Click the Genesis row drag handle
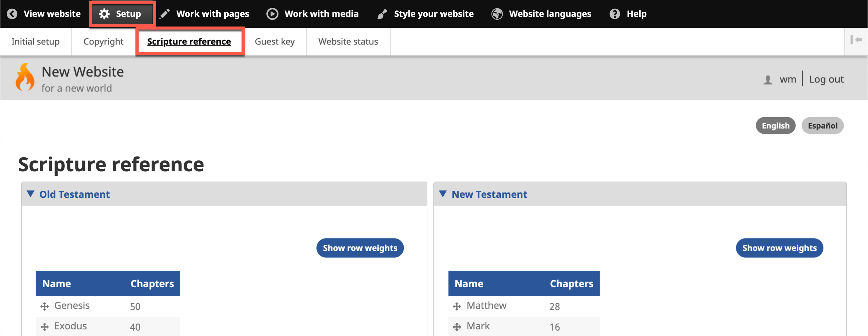Screen dimensions: 868x336 44,306
